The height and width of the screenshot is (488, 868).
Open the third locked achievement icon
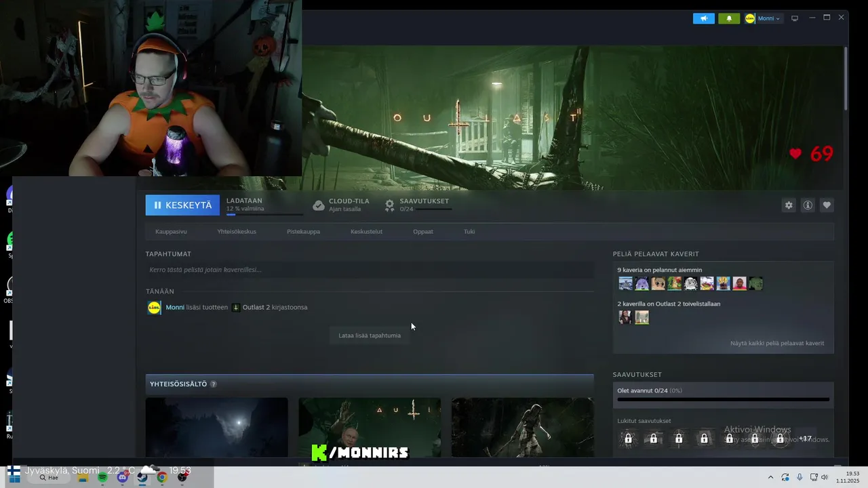click(x=679, y=439)
